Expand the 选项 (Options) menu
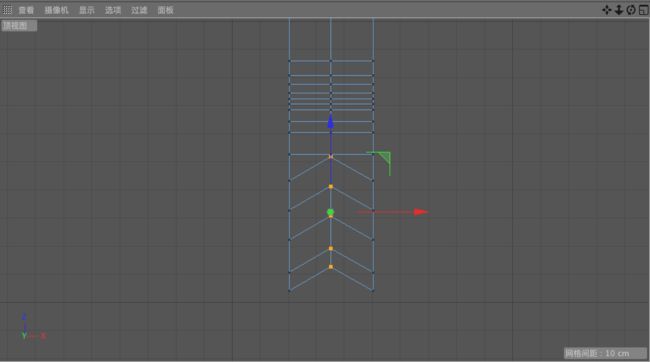 click(113, 10)
